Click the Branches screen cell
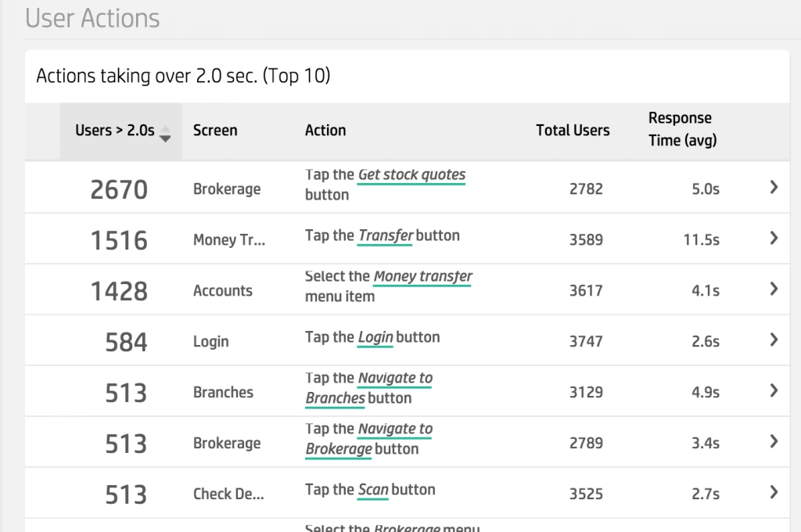 pyautogui.click(x=223, y=393)
